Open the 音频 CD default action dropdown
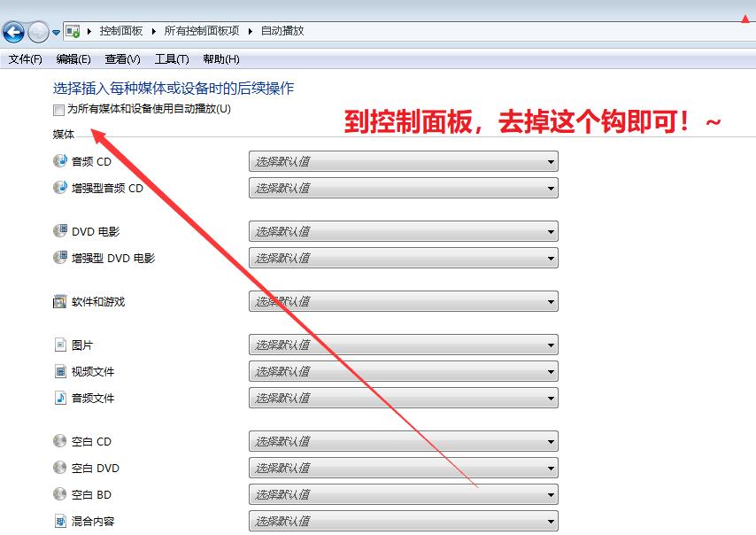 coord(403,161)
